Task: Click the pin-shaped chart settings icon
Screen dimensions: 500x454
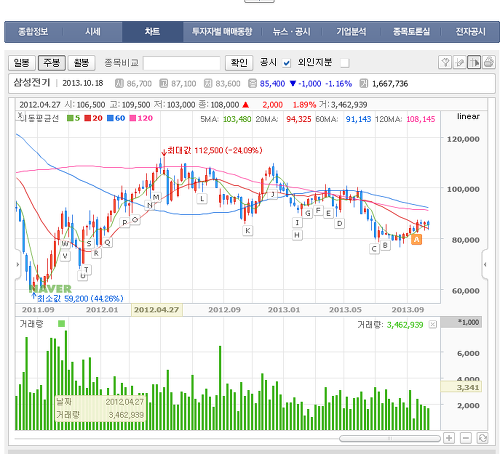Action: pyautogui.click(x=445, y=62)
